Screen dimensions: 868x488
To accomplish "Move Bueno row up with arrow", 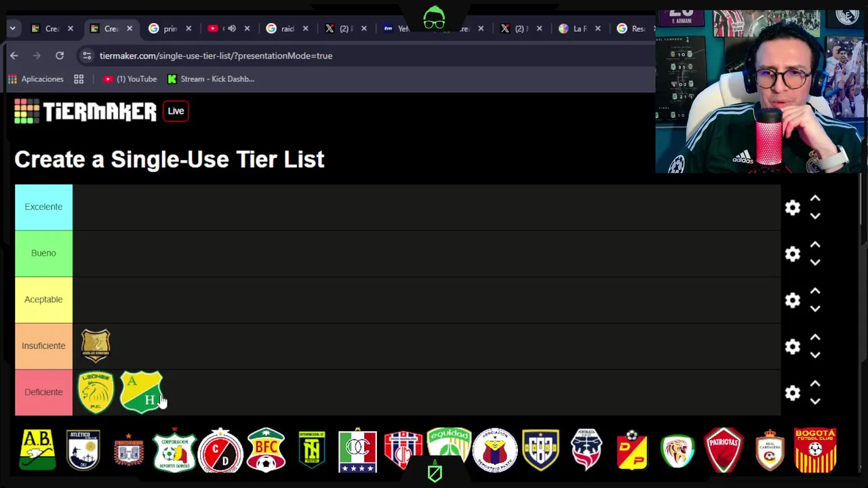I will (x=815, y=245).
